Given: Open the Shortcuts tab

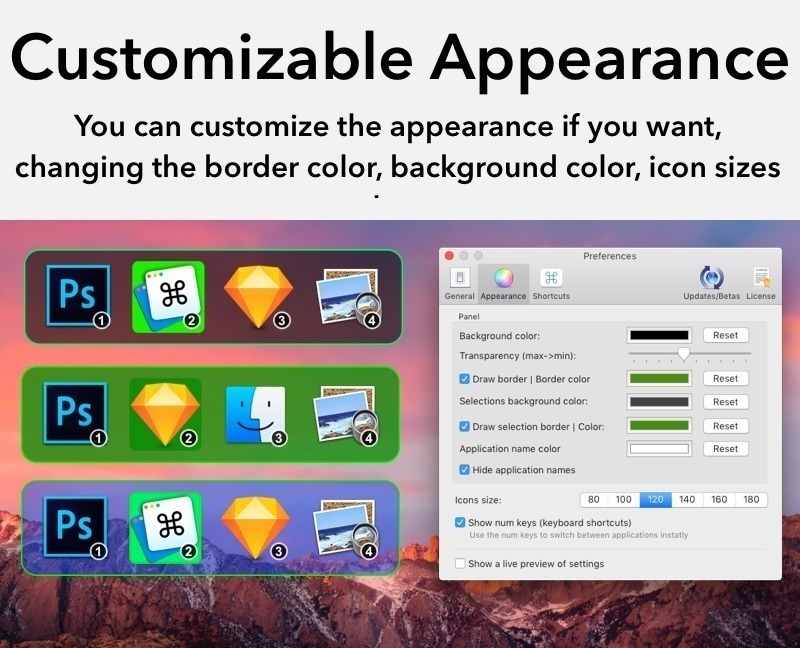Looking at the screenshot, I should [x=551, y=277].
